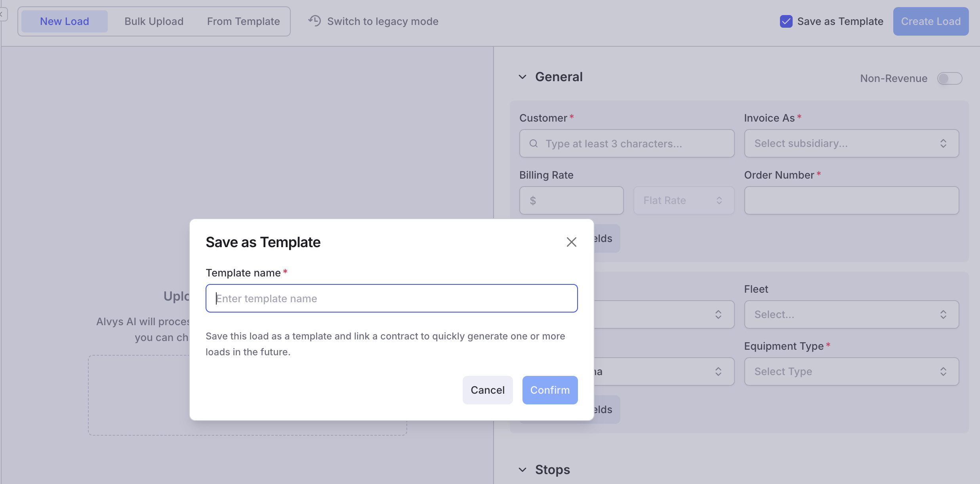
Task: Click the Create Load button
Action: (x=930, y=21)
